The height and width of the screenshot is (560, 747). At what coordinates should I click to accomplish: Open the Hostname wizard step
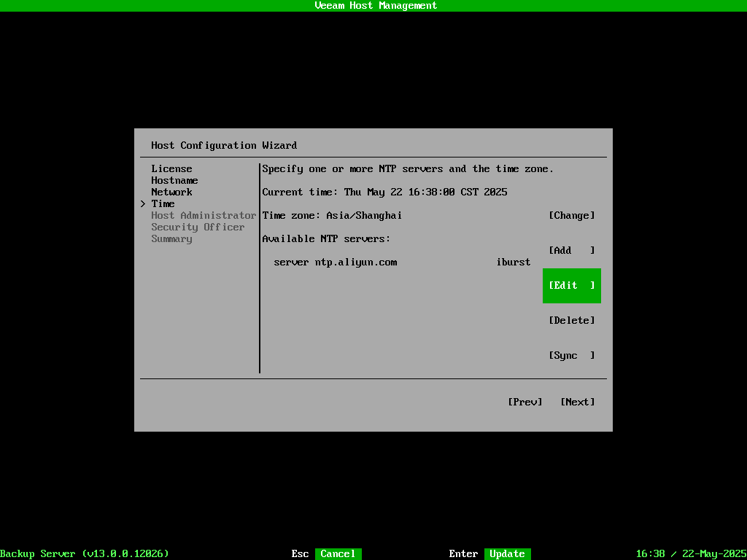click(174, 181)
